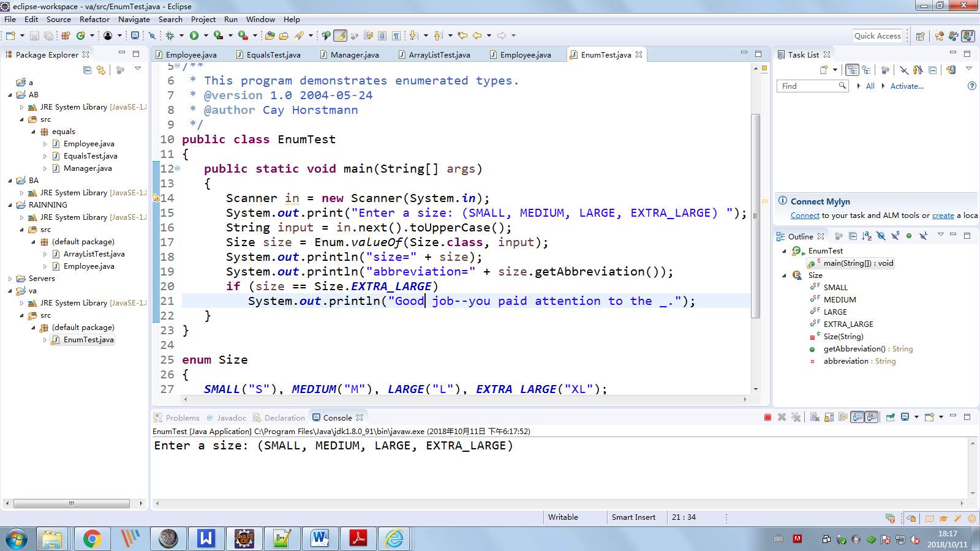980x551 pixels.
Task: Toggle Categorized view in Task List
Action: (853, 70)
